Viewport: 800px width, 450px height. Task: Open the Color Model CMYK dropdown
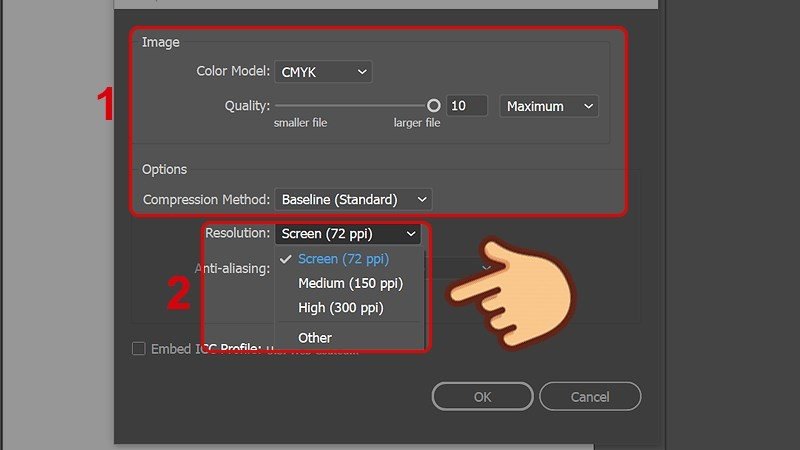pyautogui.click(x=323, y=72)
